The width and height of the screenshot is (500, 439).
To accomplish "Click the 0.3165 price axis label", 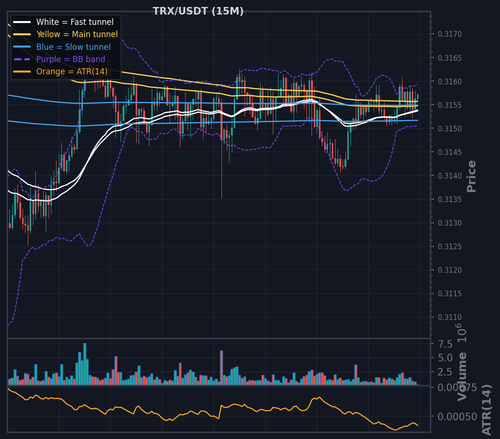I will click(x=450, y=58).
